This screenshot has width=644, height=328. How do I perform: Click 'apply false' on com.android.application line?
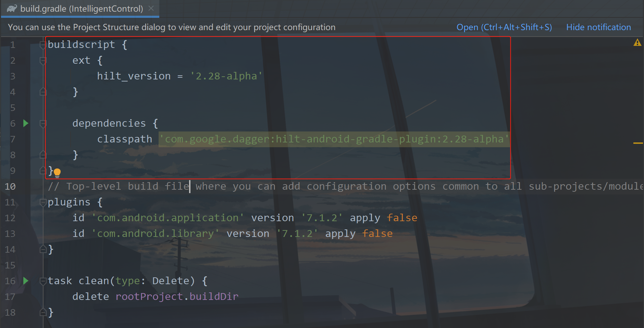[383, 217]
